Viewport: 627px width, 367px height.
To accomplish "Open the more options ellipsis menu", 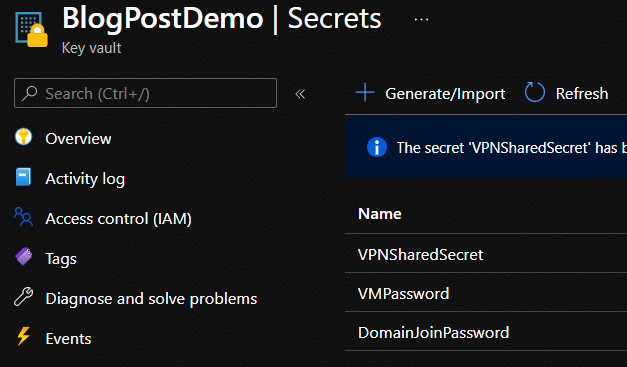I will tap(421, 19).
